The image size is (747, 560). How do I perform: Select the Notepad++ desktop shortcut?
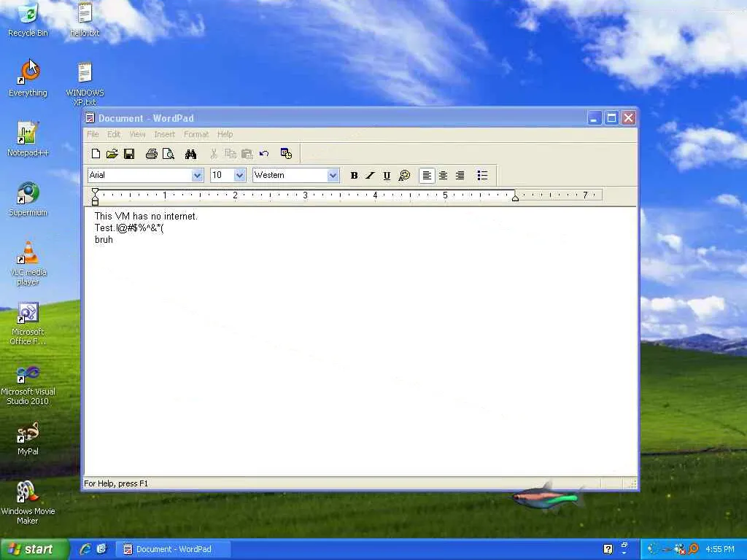(x=28, y=139)
